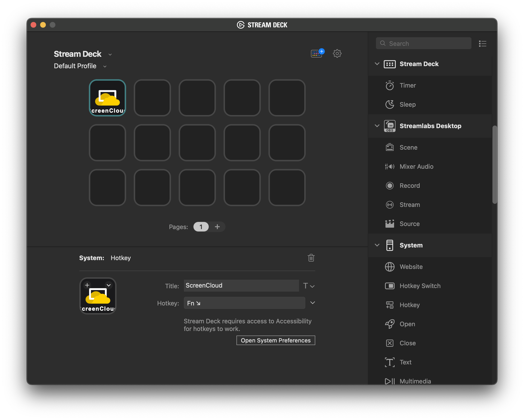Add a new page with plus button
The image size is (524, 420).
217,227
